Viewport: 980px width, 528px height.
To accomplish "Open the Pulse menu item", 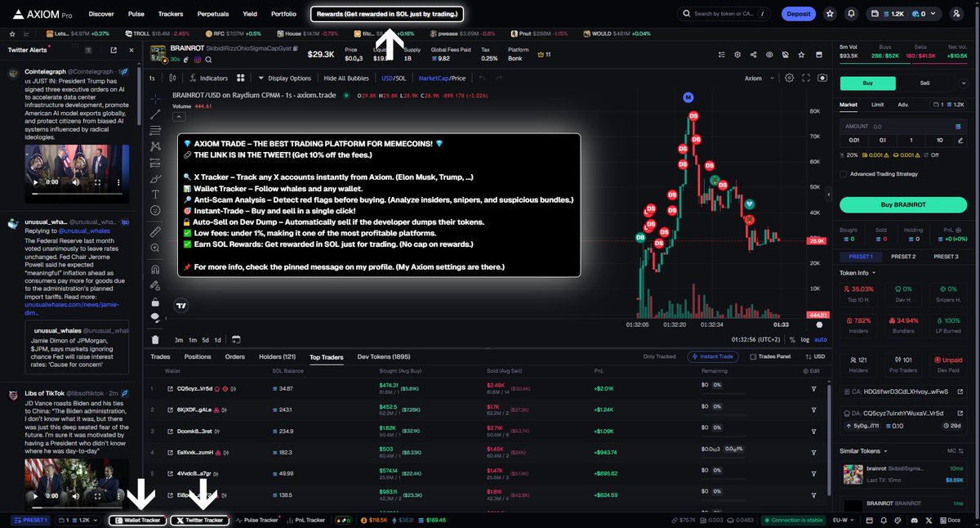I will (x=136, y=14).
